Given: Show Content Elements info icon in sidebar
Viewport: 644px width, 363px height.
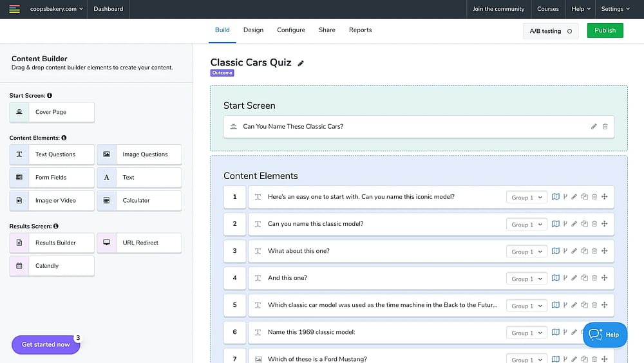Looking at the screenshot, I should tap(64, 138).
